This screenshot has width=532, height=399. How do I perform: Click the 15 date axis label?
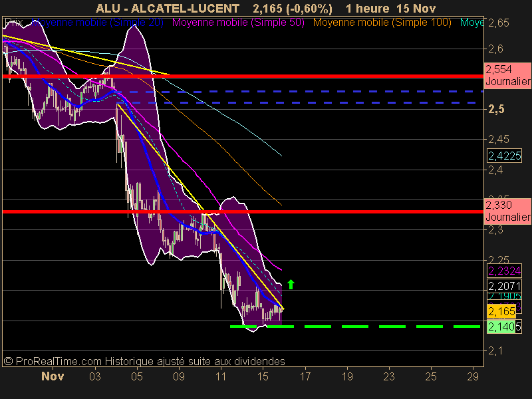(x=263, y=376)
